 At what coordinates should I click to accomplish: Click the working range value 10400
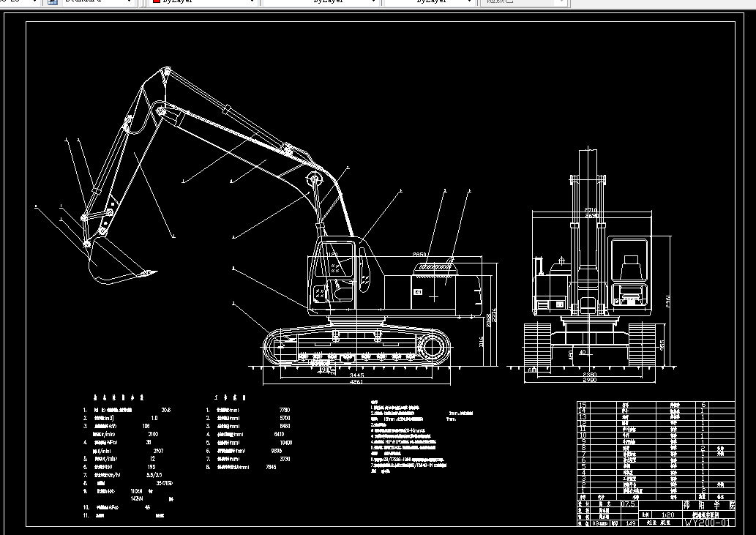coord(286,443)
